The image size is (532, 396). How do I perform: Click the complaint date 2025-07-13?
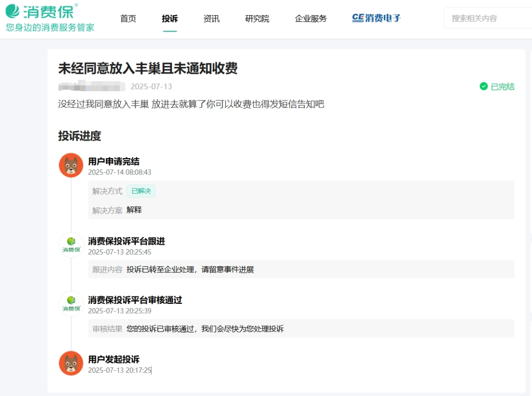[x=151, y=87]
